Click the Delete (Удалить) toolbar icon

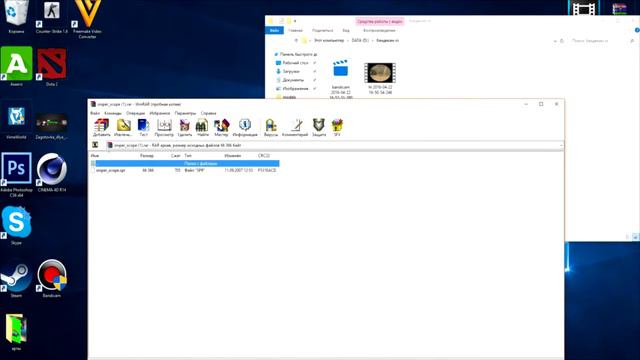tap(184, 127)
